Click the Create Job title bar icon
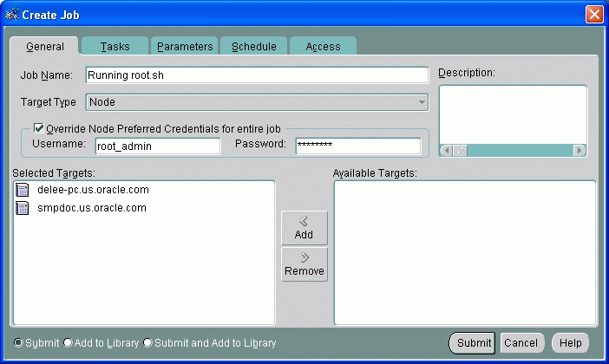The width and height of the screenshot is (609, 364). pos(12,14)
